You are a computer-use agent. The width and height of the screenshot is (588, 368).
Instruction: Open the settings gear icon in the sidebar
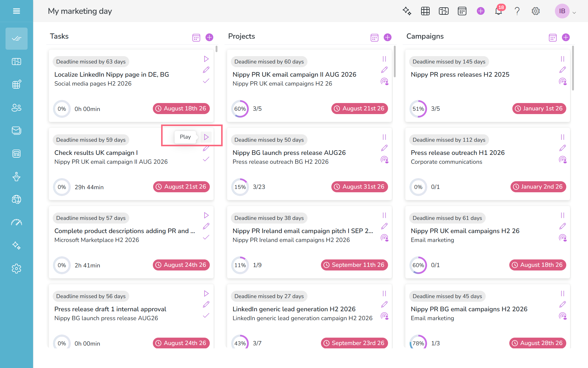(17, 269)
